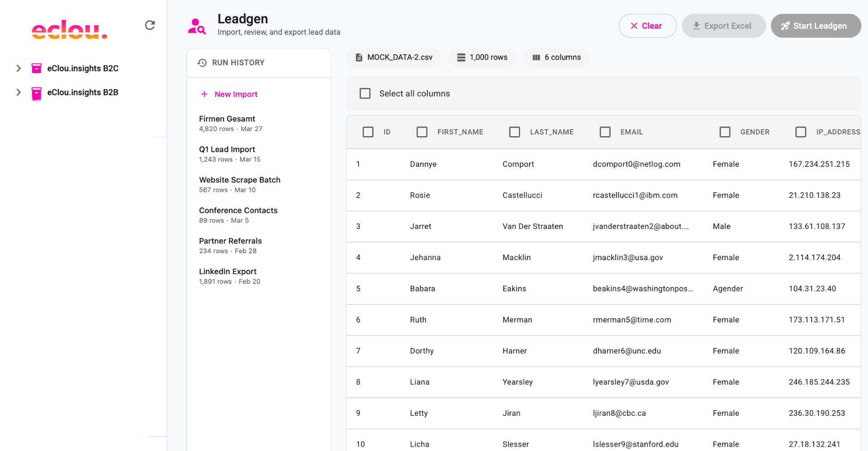The width and height of the screenshot is (868, 451).
Task: Click the Run History clock icon
Action: pyautogui.click(x=202, y=63)
